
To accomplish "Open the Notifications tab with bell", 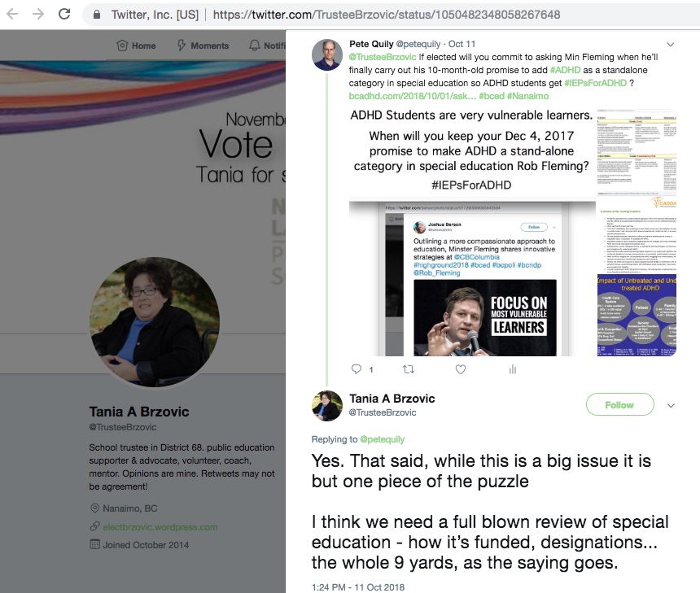I will 267,46.
